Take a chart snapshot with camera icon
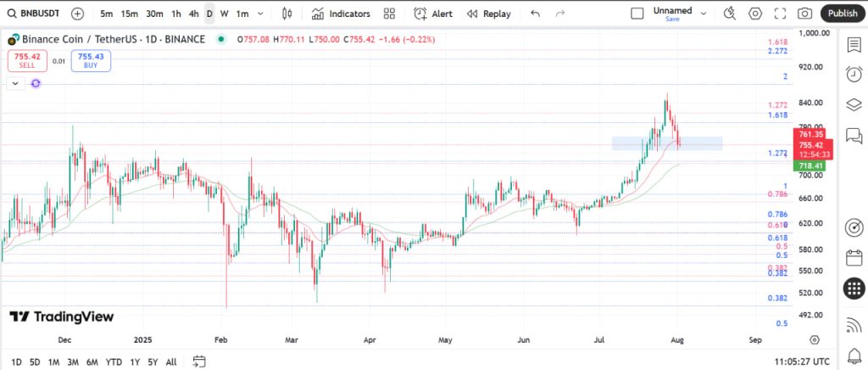 click(x=805, y=14)
